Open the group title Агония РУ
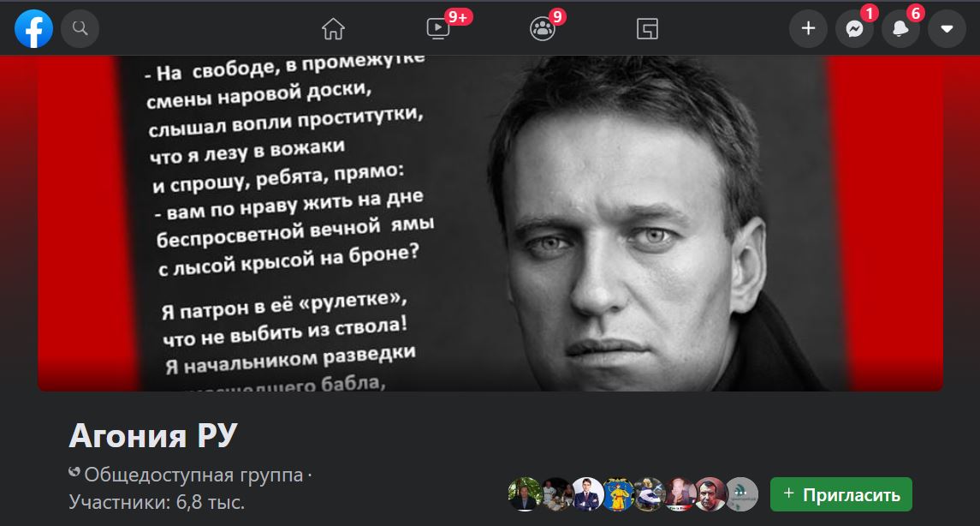This screenshot has height=526, width=980. point(153,435)
